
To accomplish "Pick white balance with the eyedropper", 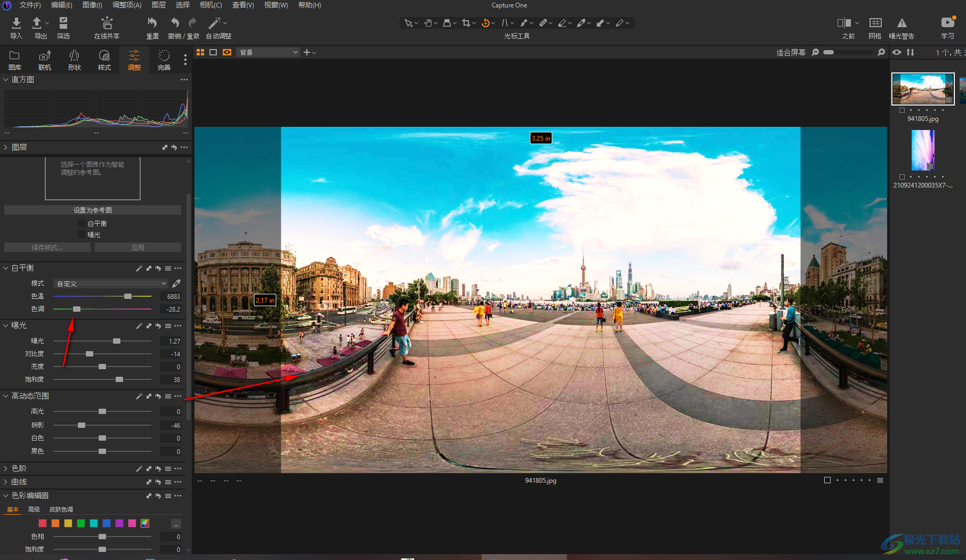I will click(176, 283).
